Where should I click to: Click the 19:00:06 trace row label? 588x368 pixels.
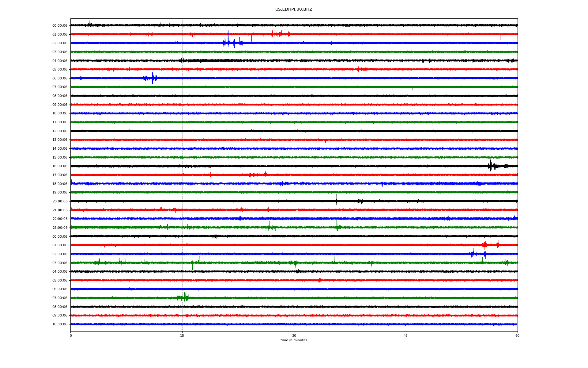pyautogui.click(x=60, y=193)
